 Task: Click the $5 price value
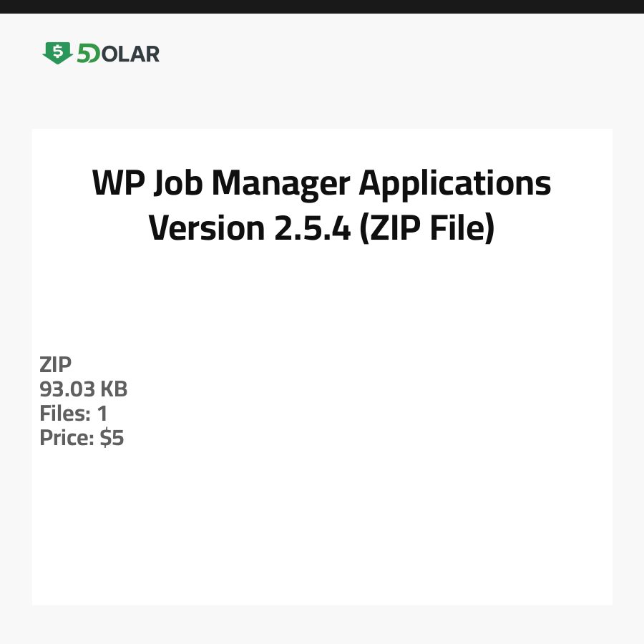pos(112,438)
